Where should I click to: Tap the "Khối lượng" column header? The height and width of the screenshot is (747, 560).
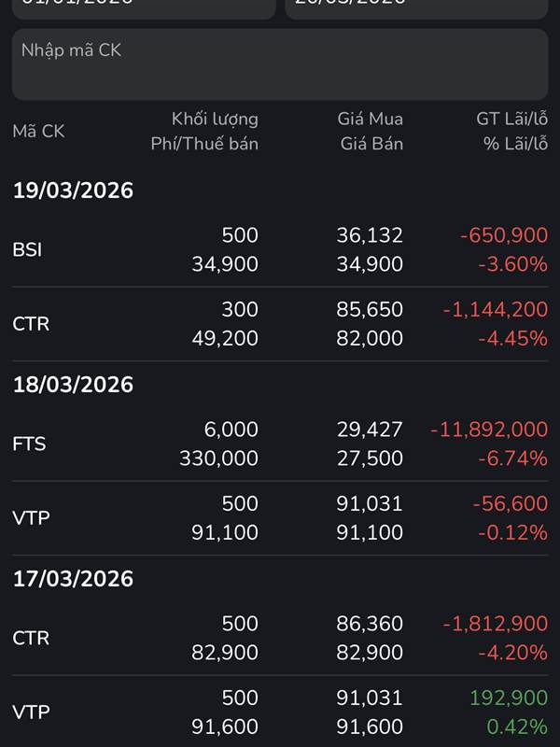pyautogui.click(x=215, y=119)
